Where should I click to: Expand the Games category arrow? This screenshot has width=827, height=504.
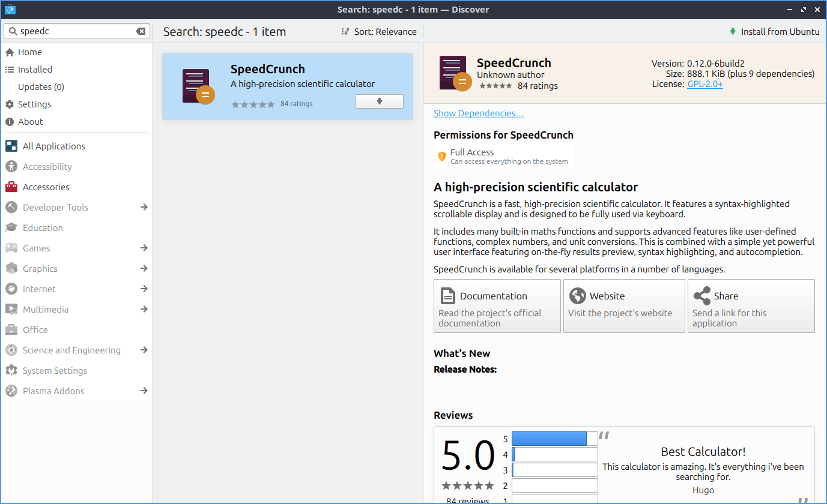(144, 248)
